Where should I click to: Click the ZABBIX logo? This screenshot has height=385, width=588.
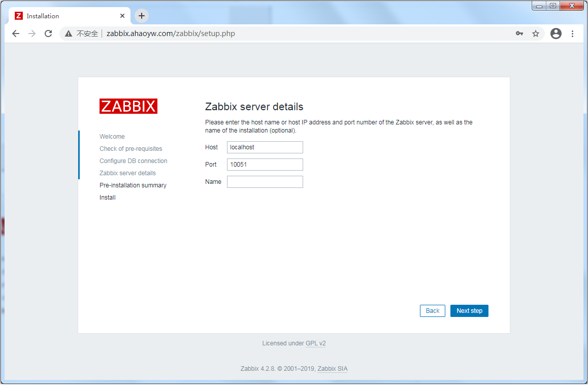[128, 106]
